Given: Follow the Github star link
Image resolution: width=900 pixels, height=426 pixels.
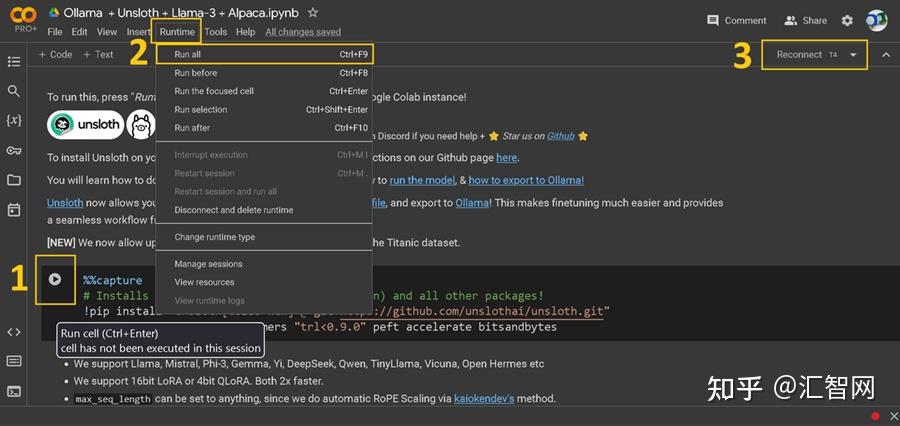Looking at the screenshot, I should click(561, 136).
